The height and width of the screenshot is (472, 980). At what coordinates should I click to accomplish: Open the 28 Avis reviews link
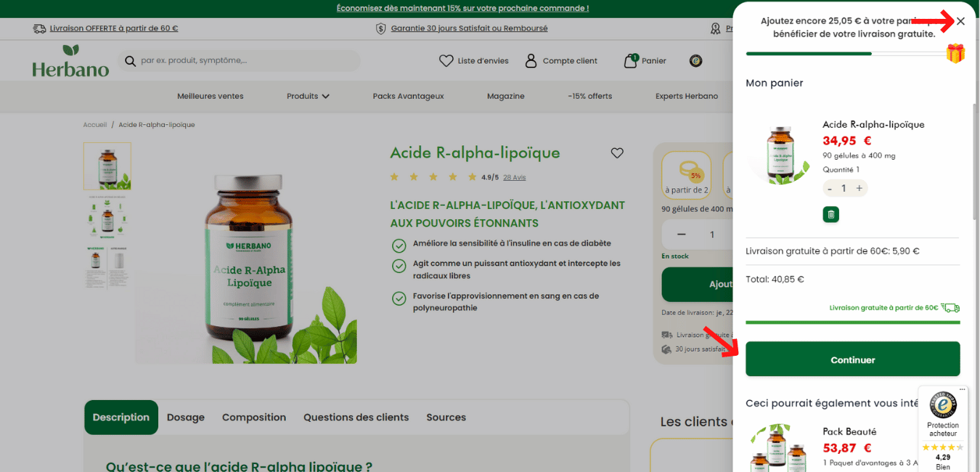(x=514, y=177)
